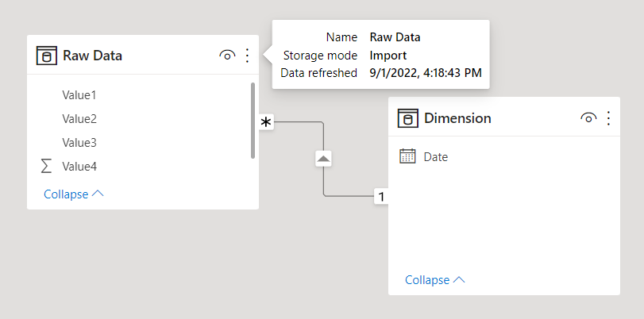
Task: Collapse the Dimension table card
Action: tap(435, 280)
